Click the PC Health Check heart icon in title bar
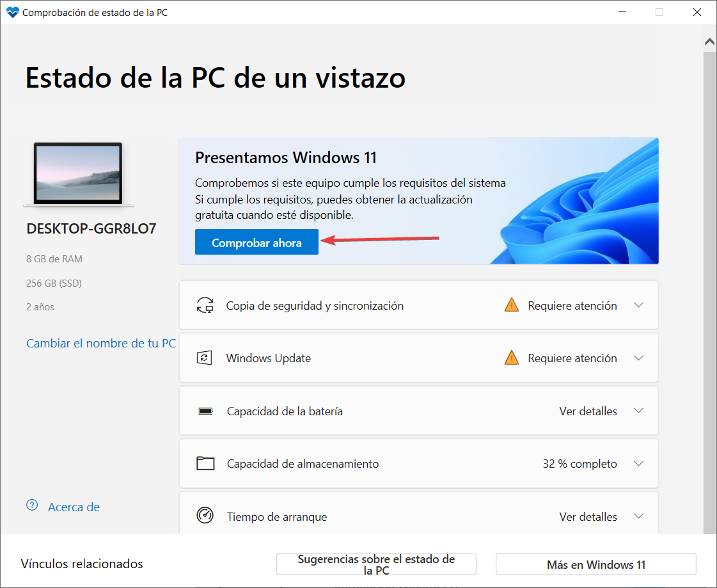Screen dimensions: 717x588 click(x=13, y=12)
